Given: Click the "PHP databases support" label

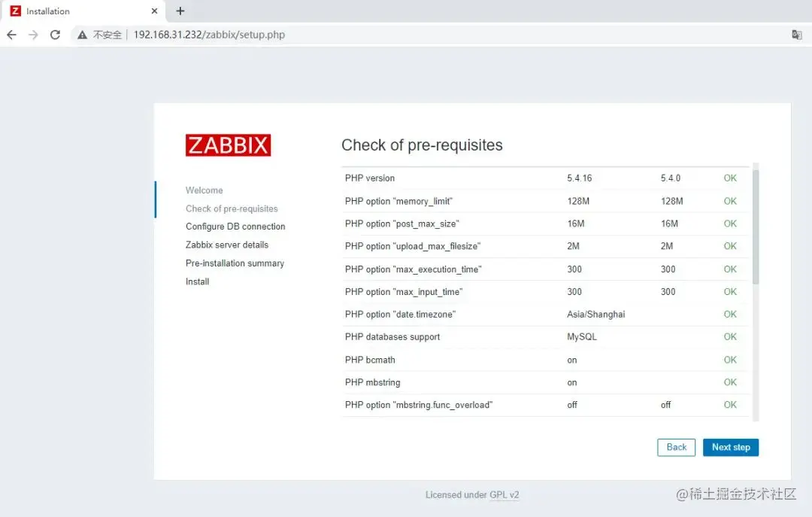Looking at the screenshot, I should click(x=392, y=336).
